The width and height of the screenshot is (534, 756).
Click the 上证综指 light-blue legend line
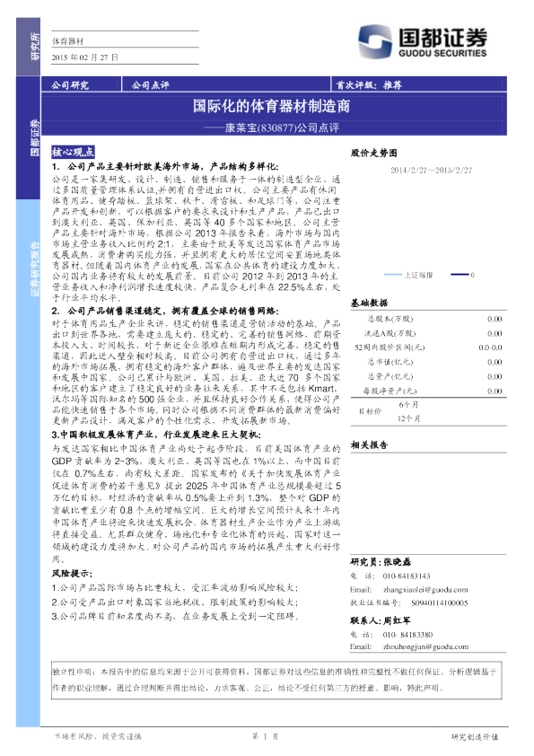pos(393,275)
